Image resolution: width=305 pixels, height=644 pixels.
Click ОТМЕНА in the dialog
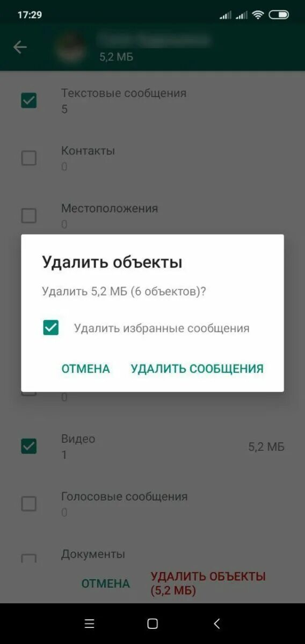tap(85, 369)
